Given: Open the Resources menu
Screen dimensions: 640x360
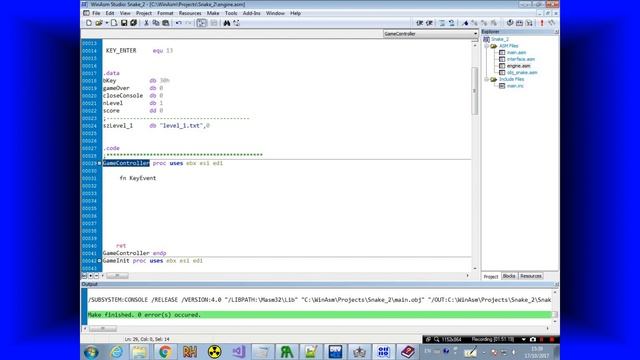Looking at the screenshot, I should (x=190, y=13).
